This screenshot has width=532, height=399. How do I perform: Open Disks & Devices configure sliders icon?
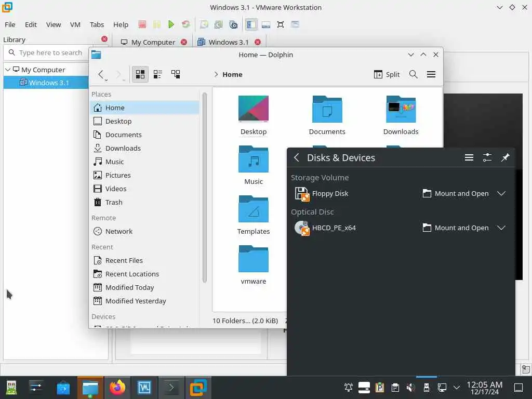point(487,157)
